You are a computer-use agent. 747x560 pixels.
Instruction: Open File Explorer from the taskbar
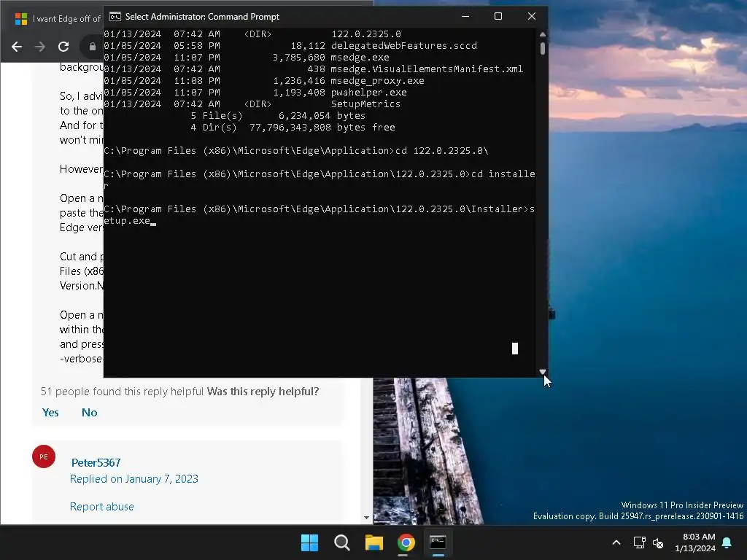(x=374, y=542)
